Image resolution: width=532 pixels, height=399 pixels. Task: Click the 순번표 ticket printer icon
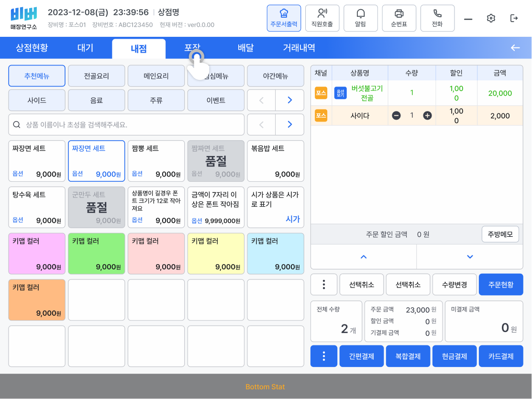point(399,14)
